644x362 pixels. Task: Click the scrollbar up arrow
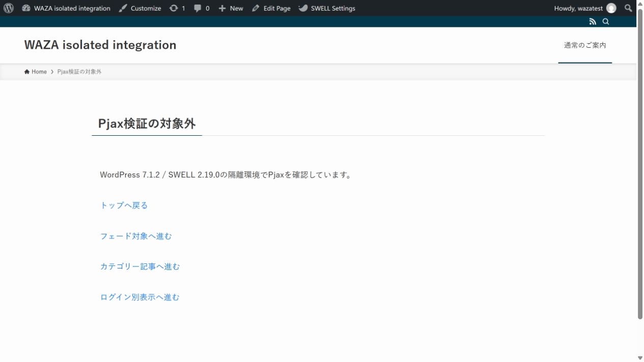(640, 4)
